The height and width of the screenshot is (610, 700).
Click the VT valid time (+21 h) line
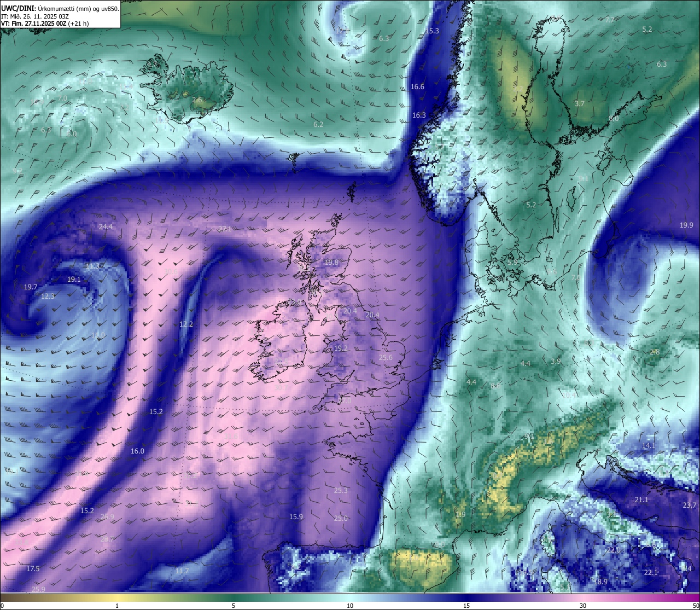[45, 24]
